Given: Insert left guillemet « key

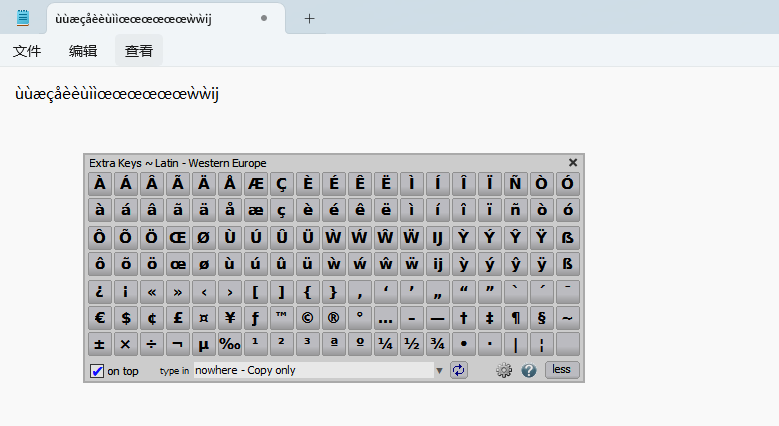Looking at the screenshot, I should 152,292.
